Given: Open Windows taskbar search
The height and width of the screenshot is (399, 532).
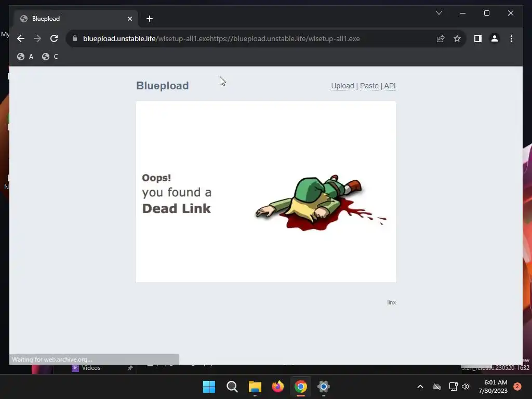Looking at the screenshot, I should 232,387.
